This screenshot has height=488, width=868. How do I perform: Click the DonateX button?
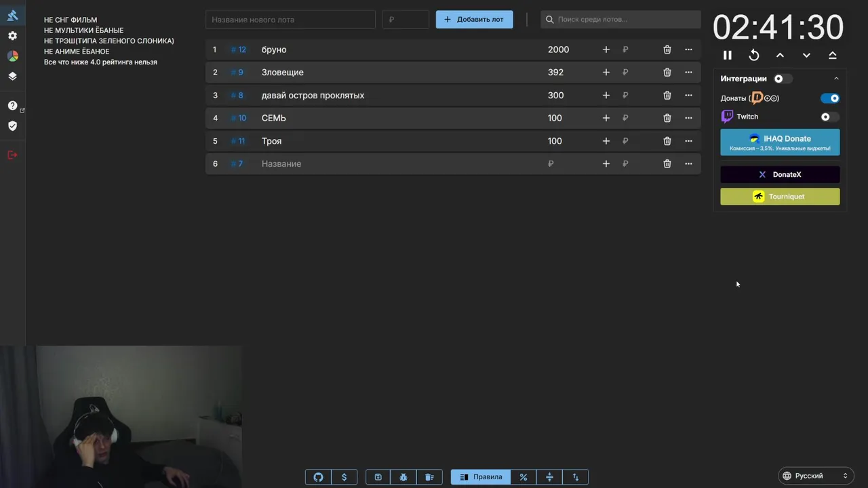[x=780, y=174]
